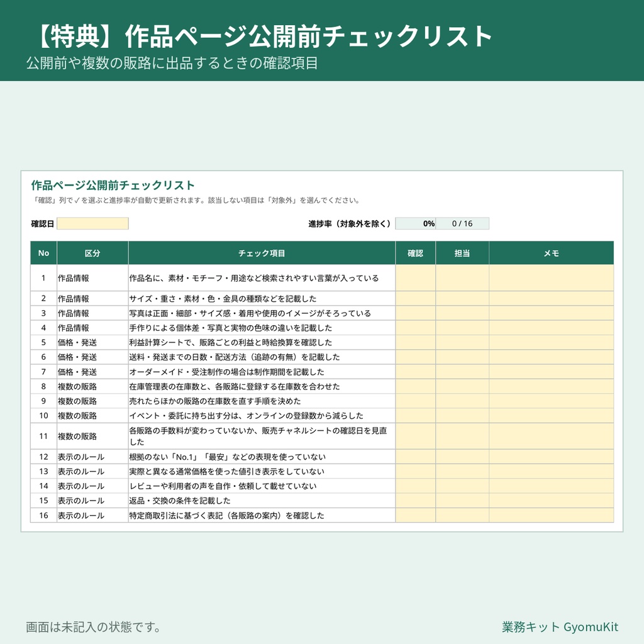This screenshot has height=644, width=644.
Task: Select item text 送料・発送までの日数・配送方法
Action: pyautogui.click(x=235, y=357)
